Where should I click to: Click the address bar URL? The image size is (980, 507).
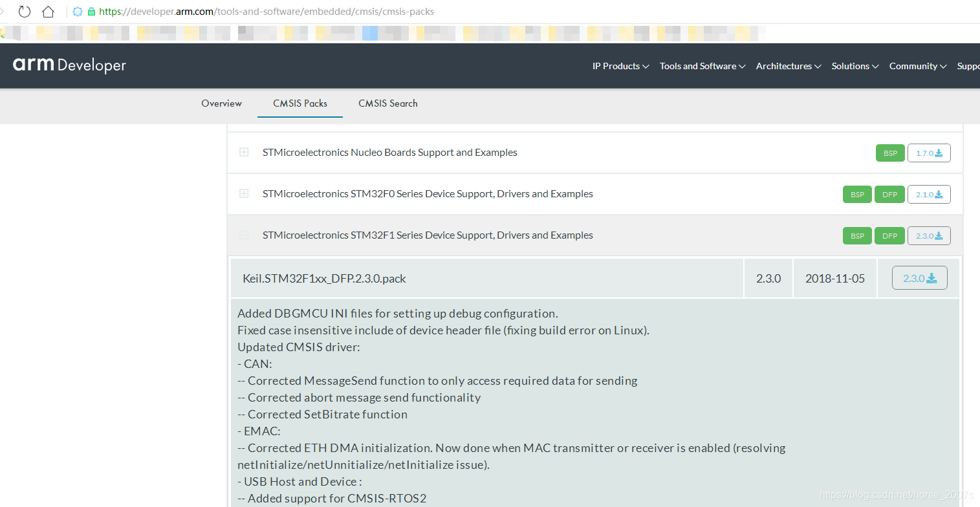click(267, 12)
